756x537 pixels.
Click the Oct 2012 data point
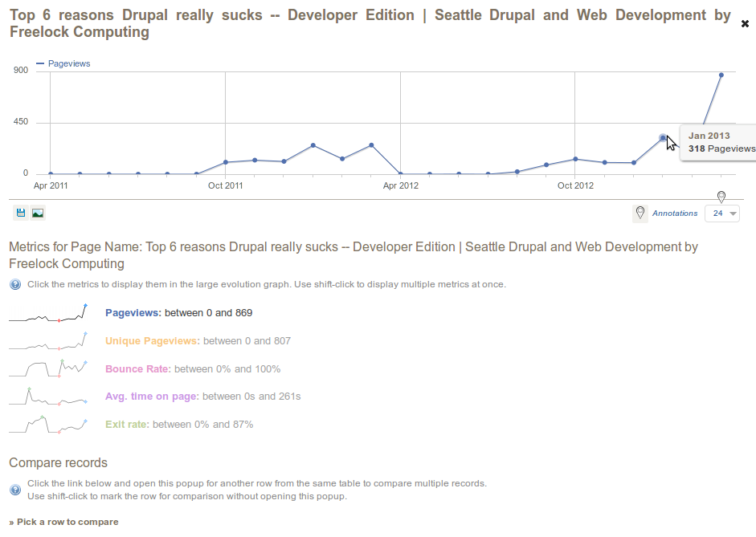coord(575,159)
